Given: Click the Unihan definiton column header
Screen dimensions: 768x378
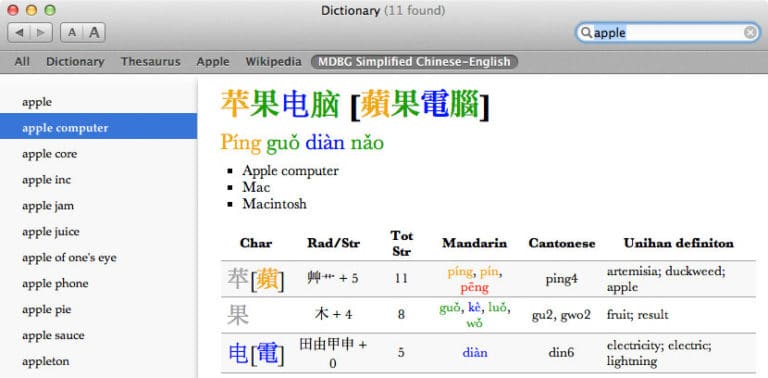Looking at the screenshot, I should click(x=678, y=243).
